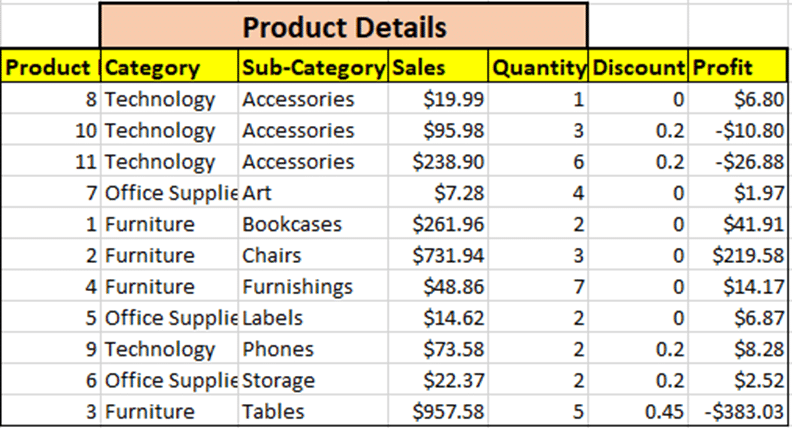Screen dimensions: 792x428
Task: Select the Bookcases sub-category cell
Action: point(313,223)
